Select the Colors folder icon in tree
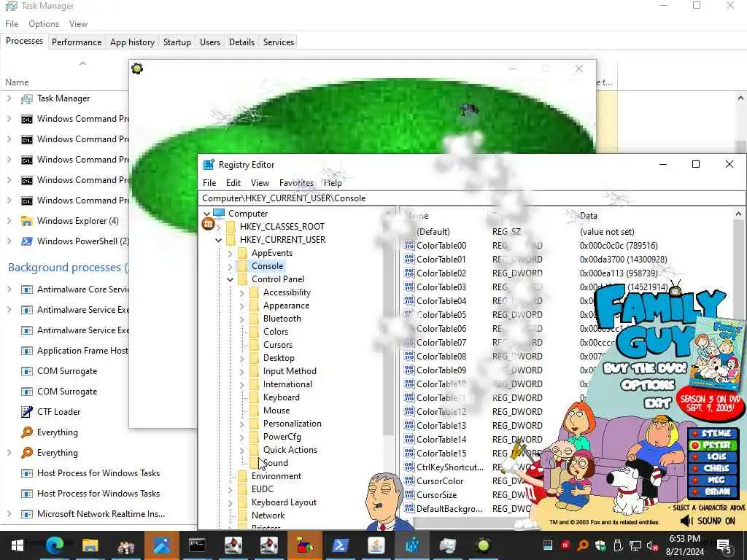Image resolution: width=747 pixels, height=560 pixels. [255, 332]
